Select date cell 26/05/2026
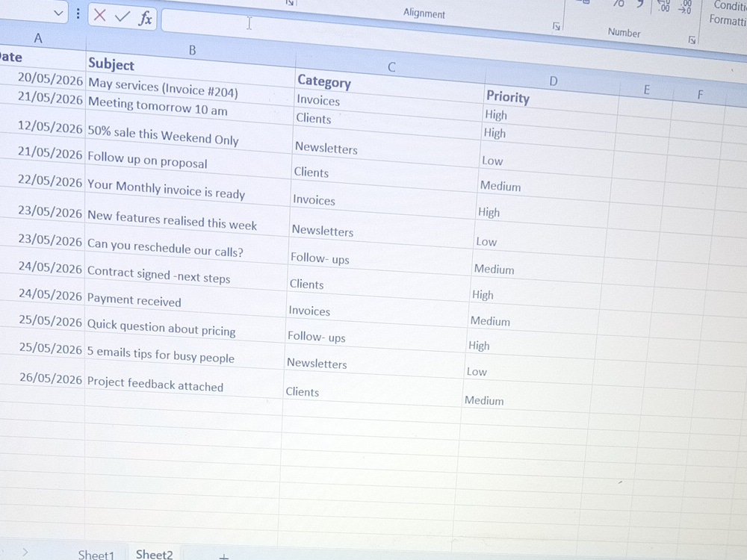The image size is (747, 560). tap(43, 378)
